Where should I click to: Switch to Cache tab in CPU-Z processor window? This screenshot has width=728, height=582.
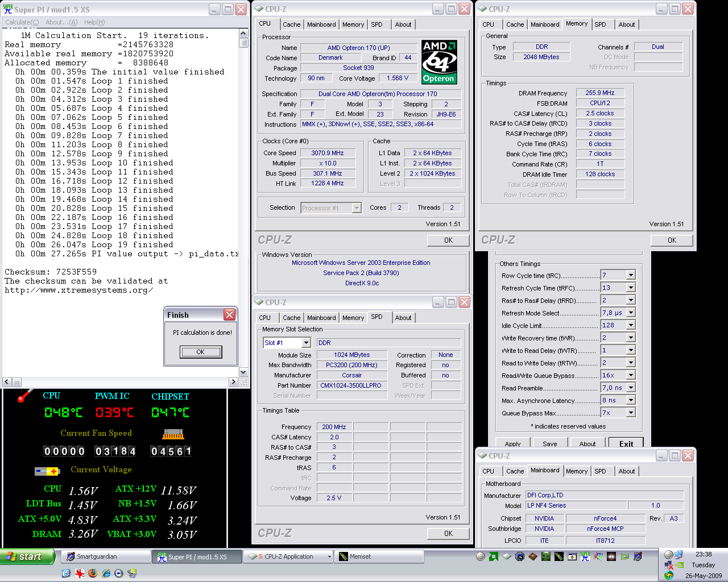(x=291, y=24)
